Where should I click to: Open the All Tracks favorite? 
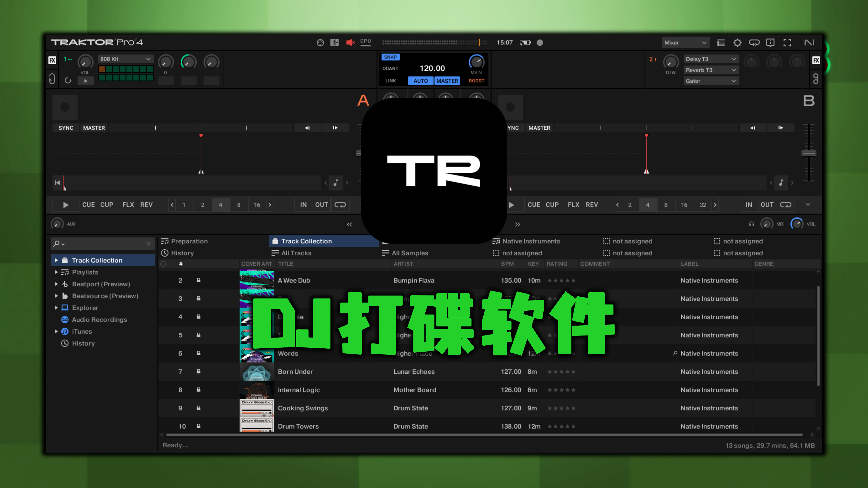(291, 253)
